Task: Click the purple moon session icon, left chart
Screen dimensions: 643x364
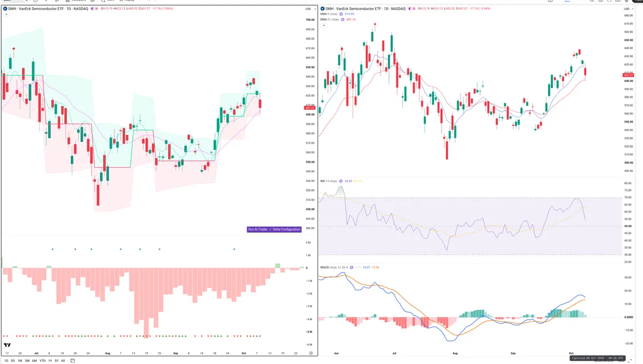Action: click(x=92, y=9)
